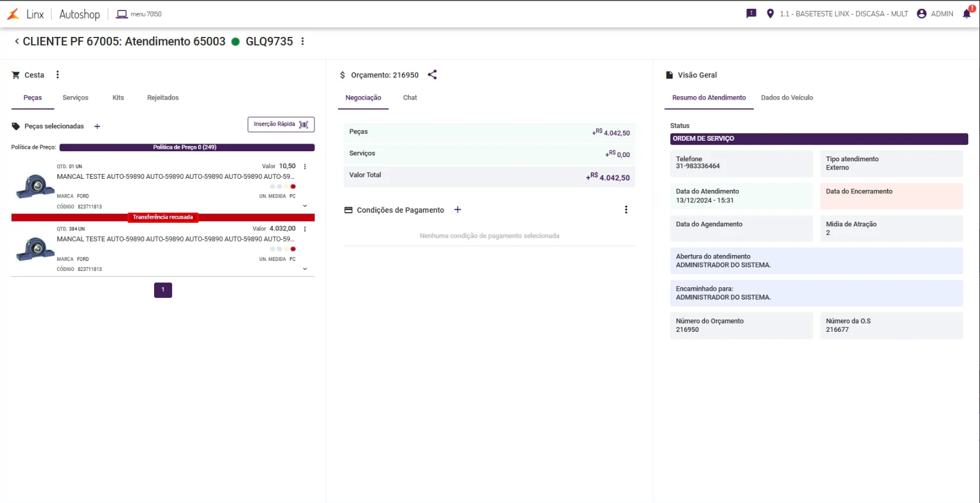
Task: Click the first part's red status dot
Action: point(293,186)
